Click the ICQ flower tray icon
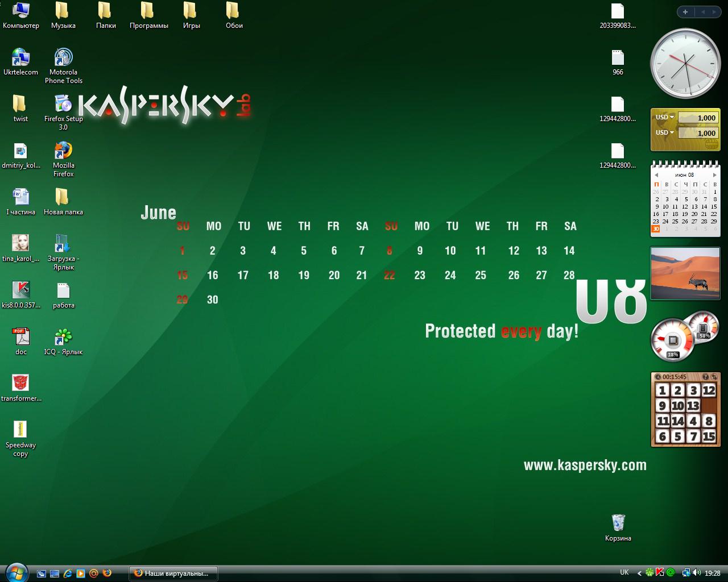 point(650,573)
